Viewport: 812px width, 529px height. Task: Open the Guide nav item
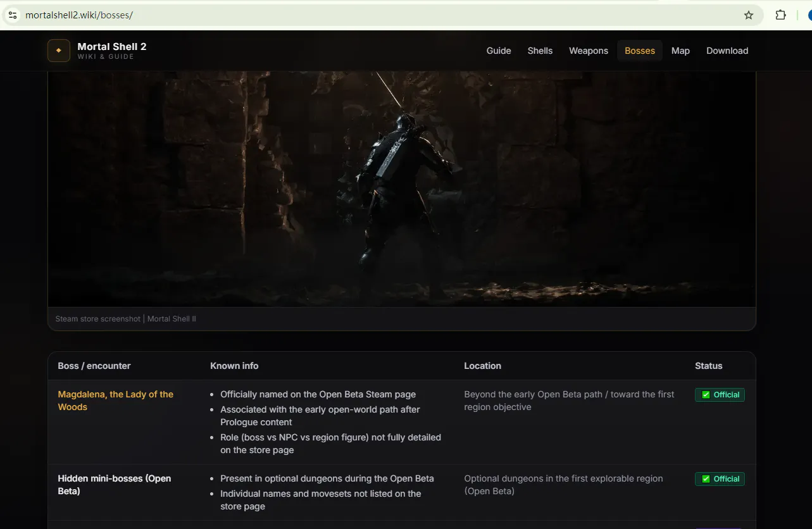click(x=499, y=51)
